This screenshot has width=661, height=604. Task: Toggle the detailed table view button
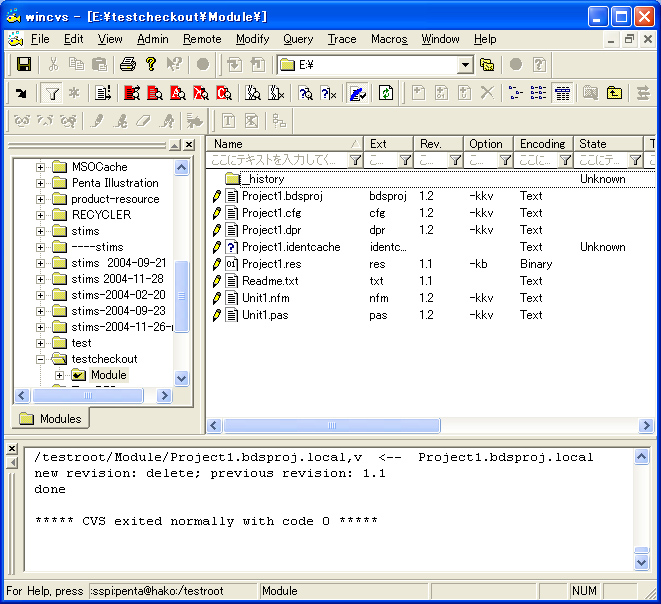[562, 93]
